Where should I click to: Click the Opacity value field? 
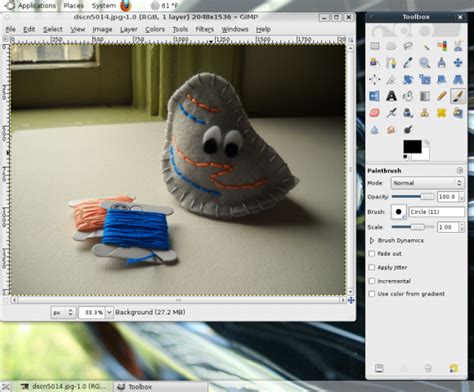(x=448, y=197)
